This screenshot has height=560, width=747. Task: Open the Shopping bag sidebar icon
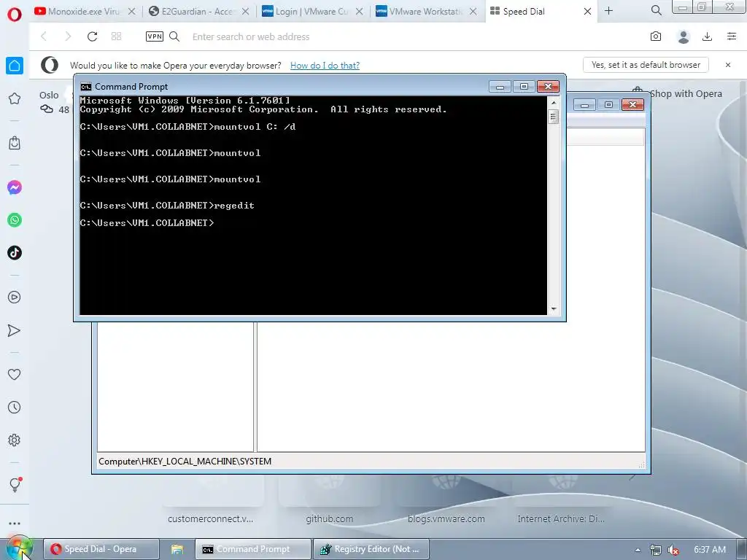coord(15,143)
